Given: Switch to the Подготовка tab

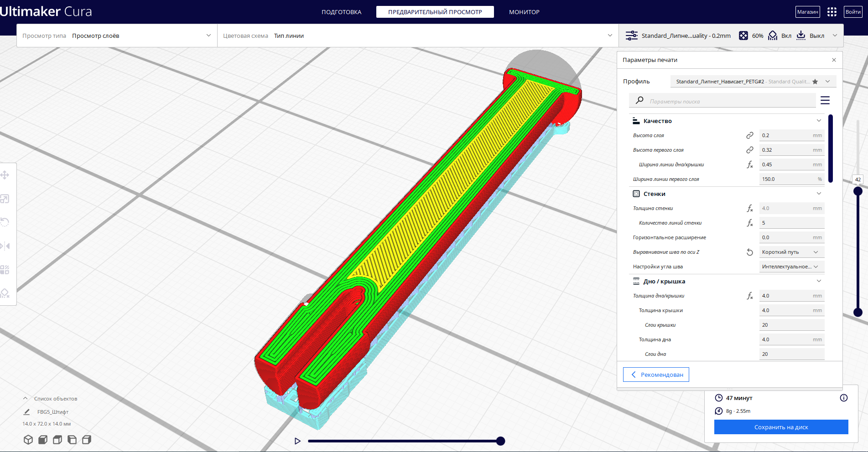Looking at the screenshot, I should 341,12.
